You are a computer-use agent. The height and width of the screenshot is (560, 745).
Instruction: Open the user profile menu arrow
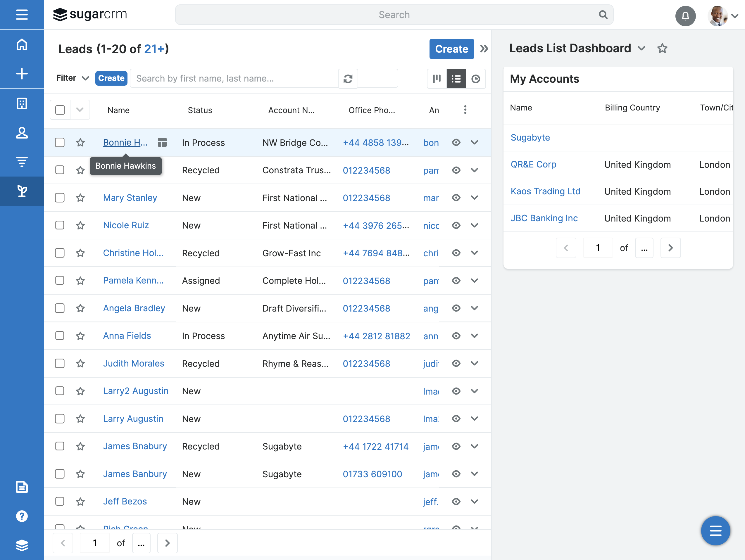click(735, 16)
